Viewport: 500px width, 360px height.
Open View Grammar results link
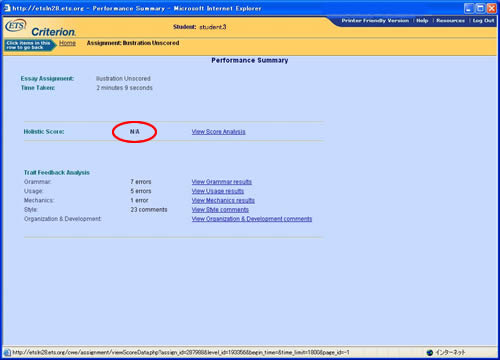(222, 182)
